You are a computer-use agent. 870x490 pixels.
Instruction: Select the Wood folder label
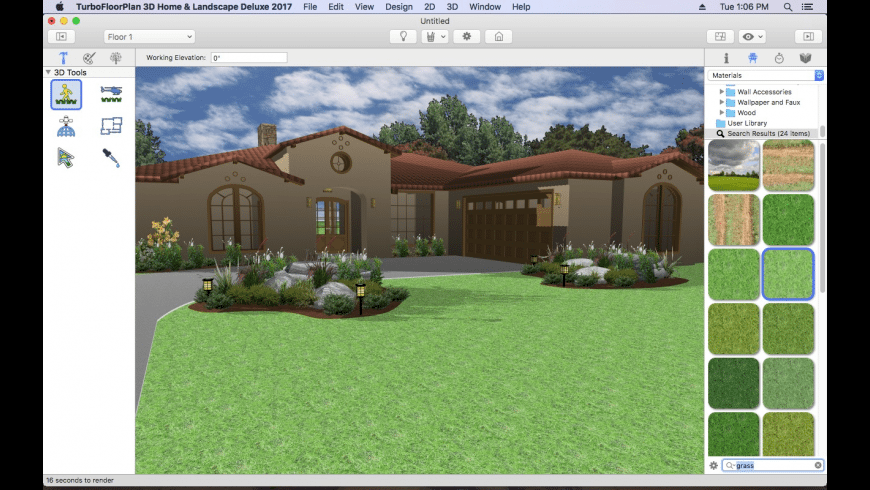point(746,113)
